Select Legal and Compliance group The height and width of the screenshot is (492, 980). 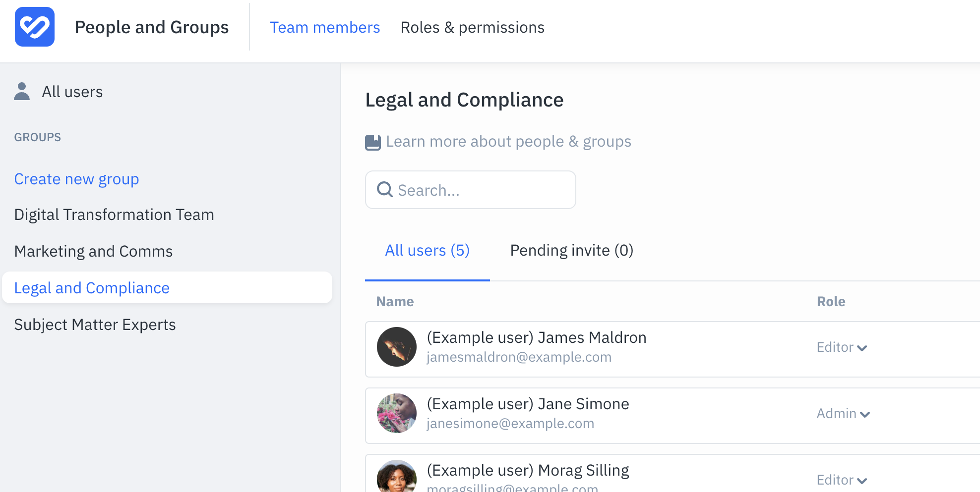click(x=167, y=287)
